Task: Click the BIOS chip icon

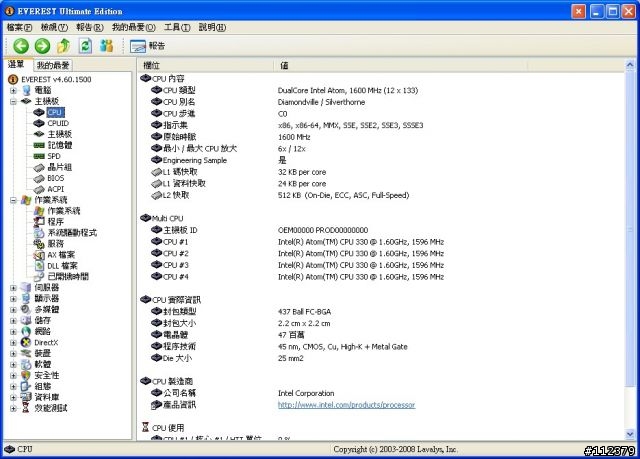Action: click(39, 178)
